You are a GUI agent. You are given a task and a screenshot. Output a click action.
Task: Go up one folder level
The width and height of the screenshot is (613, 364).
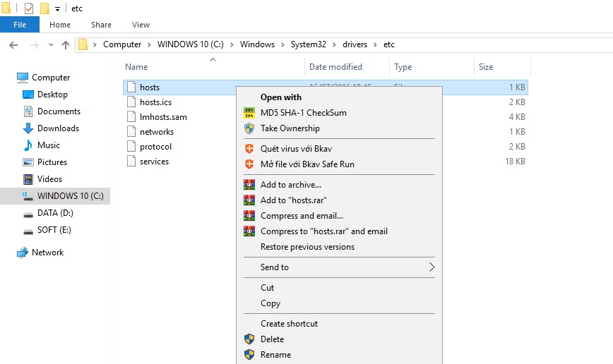[x=66, y=45]
